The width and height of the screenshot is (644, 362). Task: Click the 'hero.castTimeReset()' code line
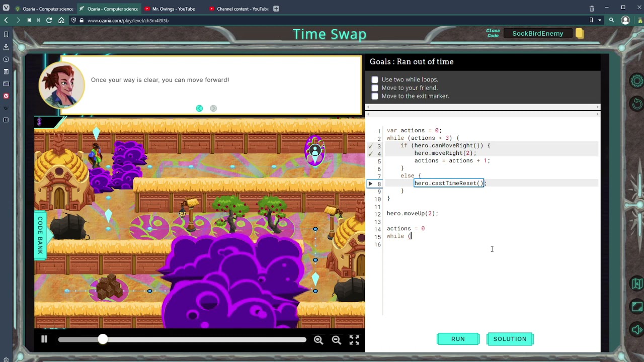[x=449, y=183]
